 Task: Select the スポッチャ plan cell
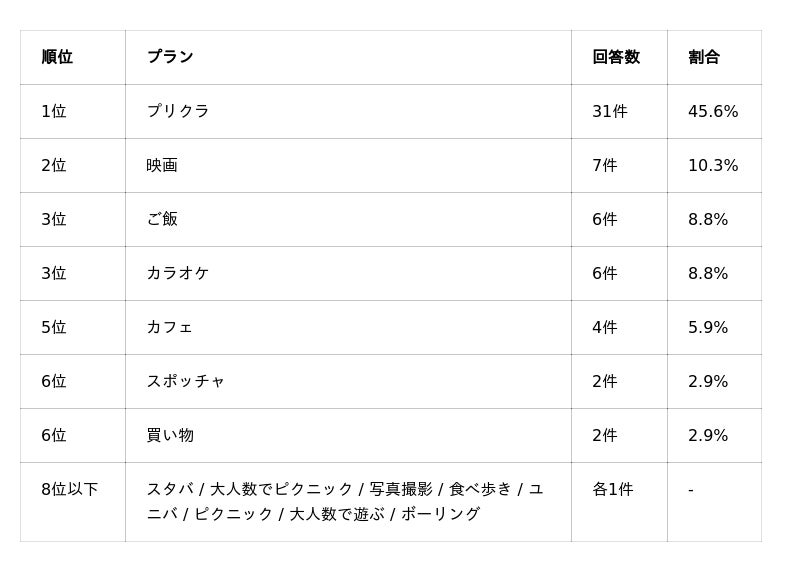tap(186, 381)
